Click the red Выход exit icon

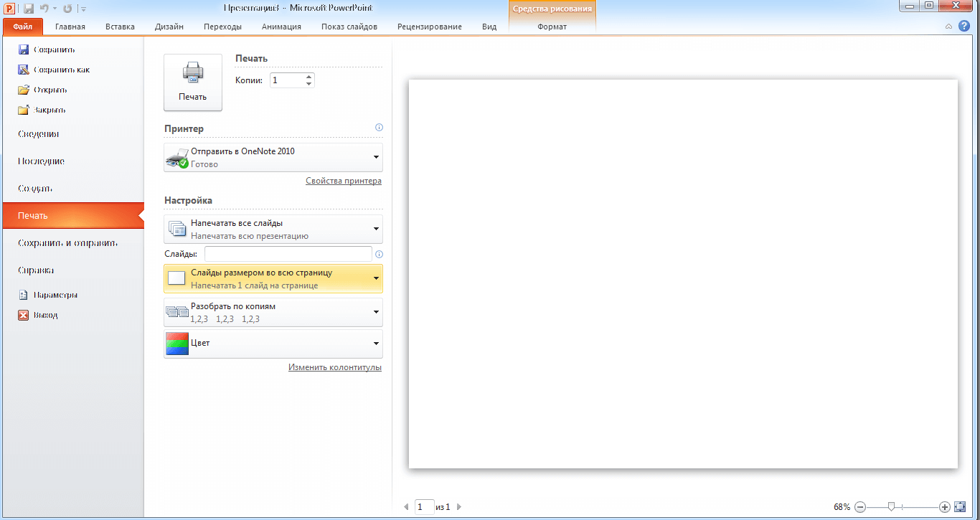coord(23,315)
